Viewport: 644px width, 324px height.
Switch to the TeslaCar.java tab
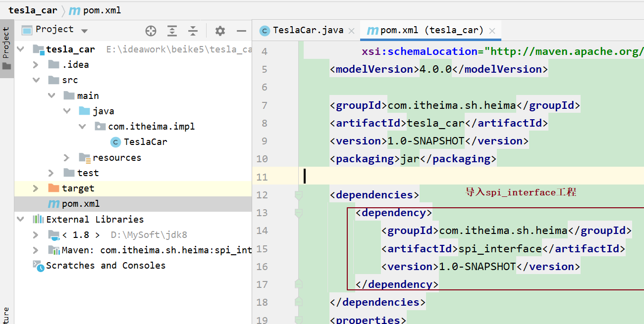[308, 30]
